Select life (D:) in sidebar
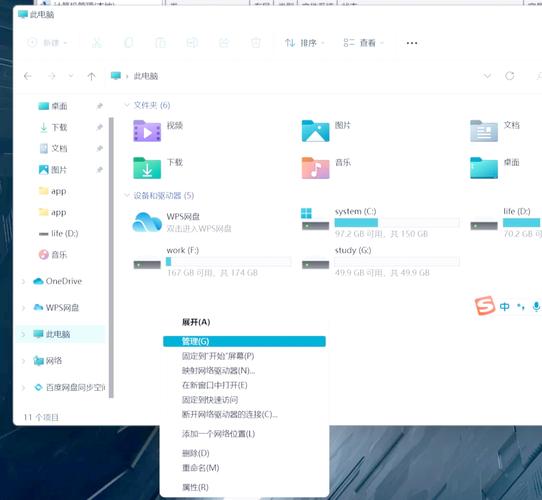This screenshot has height=500, width=542. pyautogui.click(x=58, y=233)
